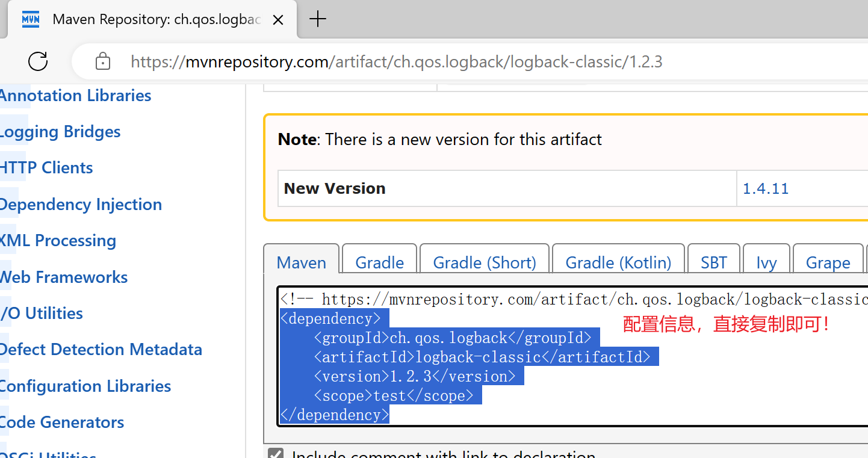Click the version 1.2.3 line

(415, 376)
